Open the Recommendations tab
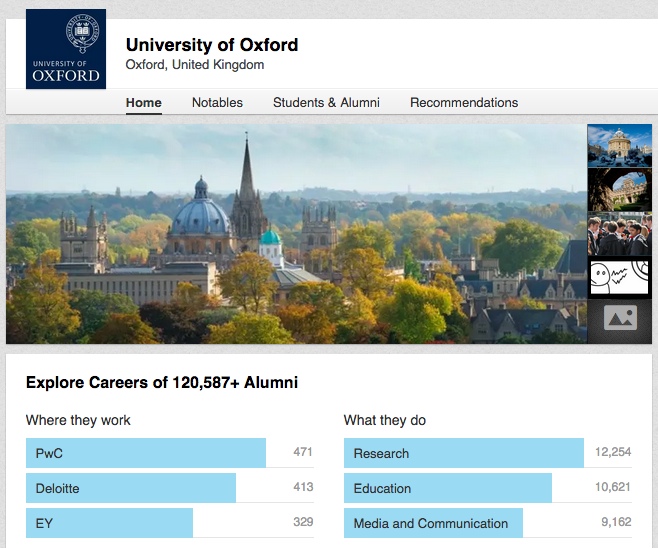The height and width of the screenshot is (548, 658). coord(464,102)
